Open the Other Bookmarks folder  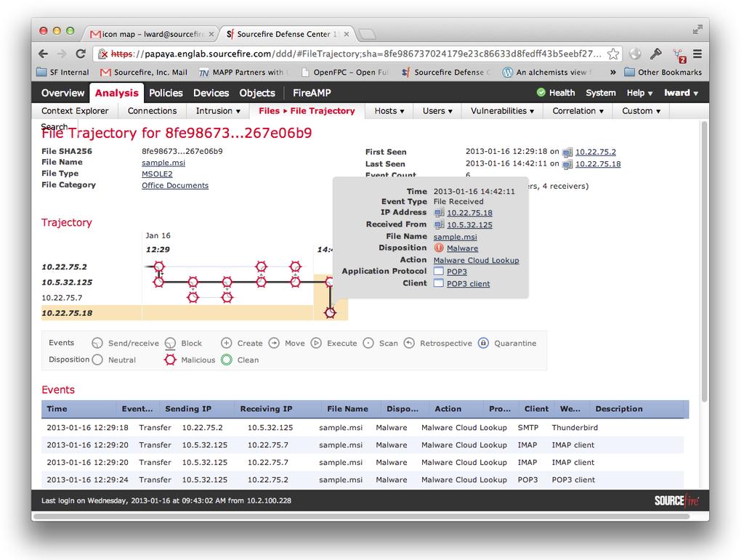point(663,72)
